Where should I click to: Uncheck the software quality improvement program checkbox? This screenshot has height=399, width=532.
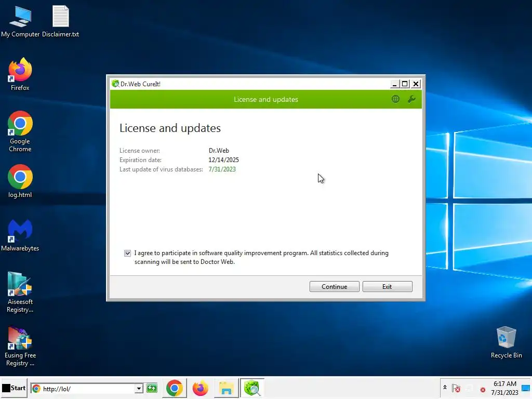128,253
